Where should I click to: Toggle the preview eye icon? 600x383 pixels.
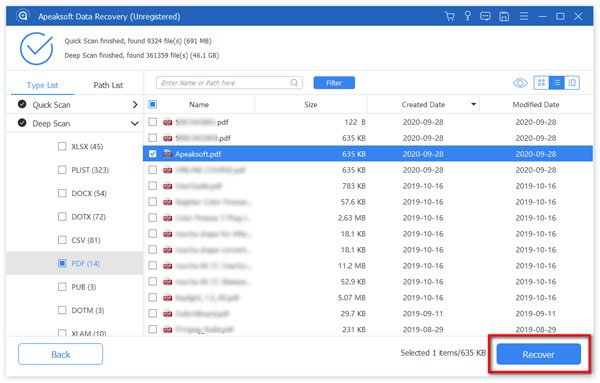[520, 83]
